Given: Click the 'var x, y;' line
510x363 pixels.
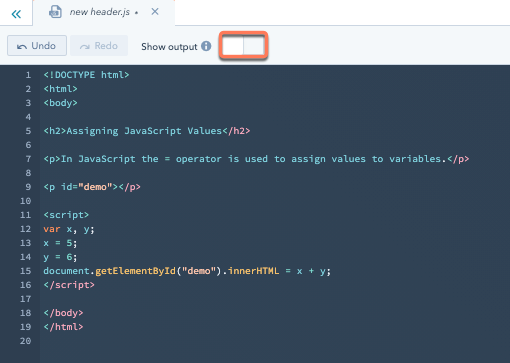Looking at the screenshot, I should click(69, 229).
